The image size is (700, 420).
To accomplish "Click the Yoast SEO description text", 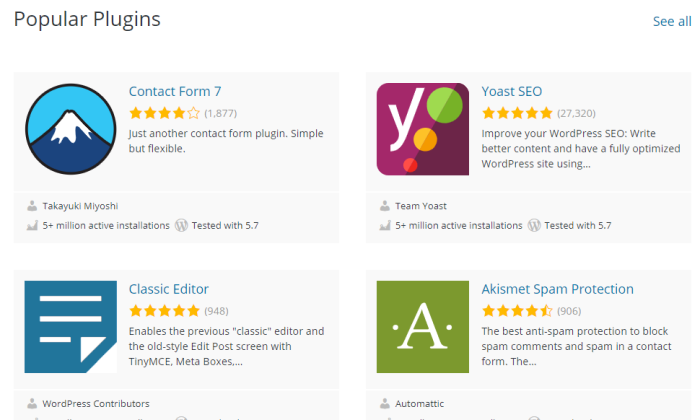I will point(581,149).
